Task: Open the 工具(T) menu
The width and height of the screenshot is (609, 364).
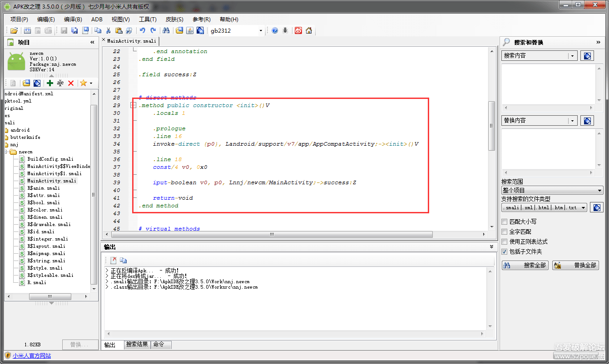Action: pos(148,19)
